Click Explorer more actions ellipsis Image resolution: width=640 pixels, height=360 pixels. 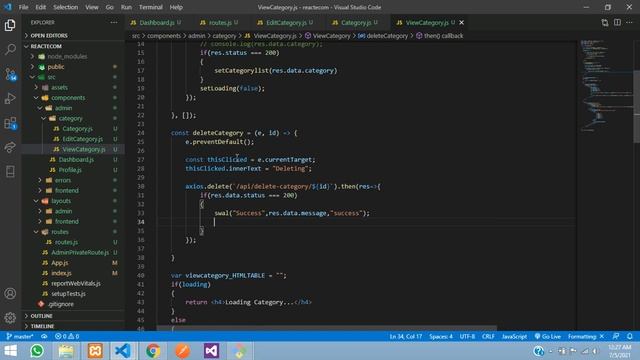click(113, 22)
